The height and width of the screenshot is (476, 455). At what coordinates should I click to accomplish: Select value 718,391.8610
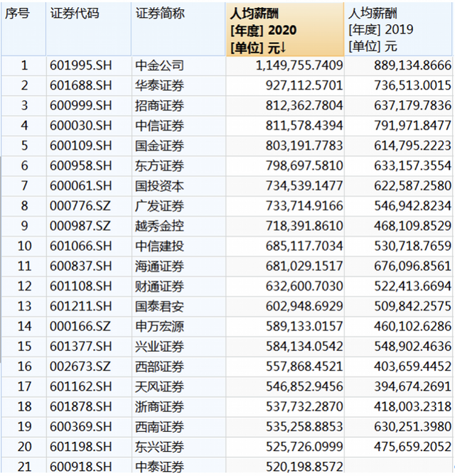pos(285,226)
